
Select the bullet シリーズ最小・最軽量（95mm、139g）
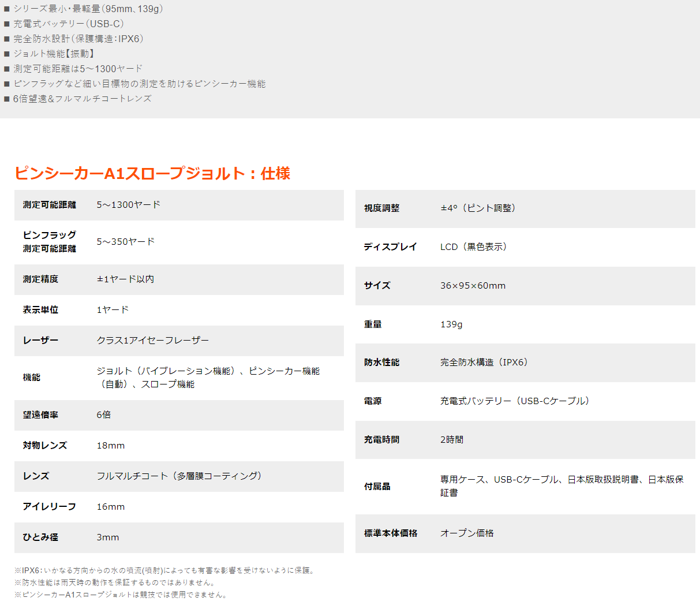pos(84,9)
